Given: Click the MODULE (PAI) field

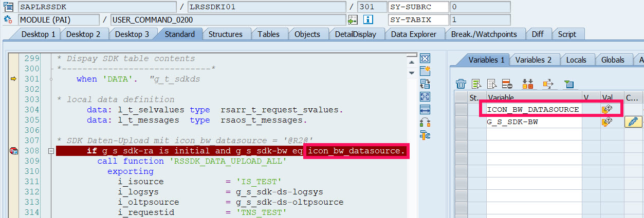Looking at the screenshot, I should tap(58, 19).
